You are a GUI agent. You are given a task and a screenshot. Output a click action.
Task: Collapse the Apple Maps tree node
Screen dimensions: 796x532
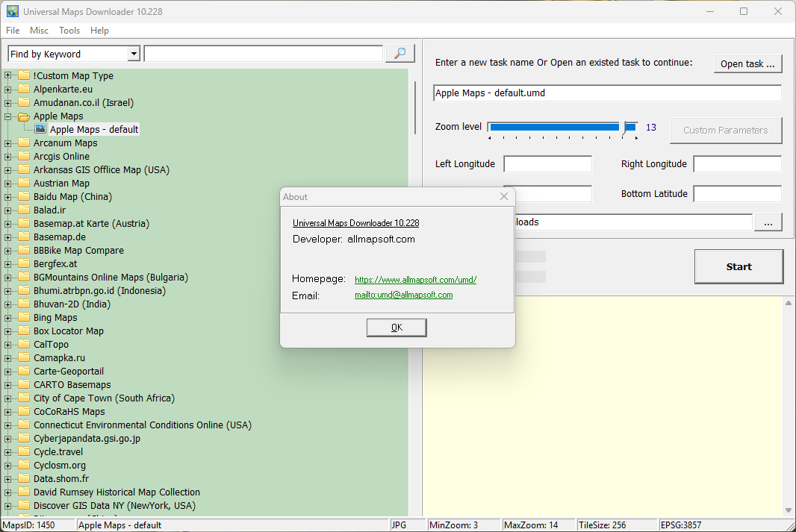(7, 116)
